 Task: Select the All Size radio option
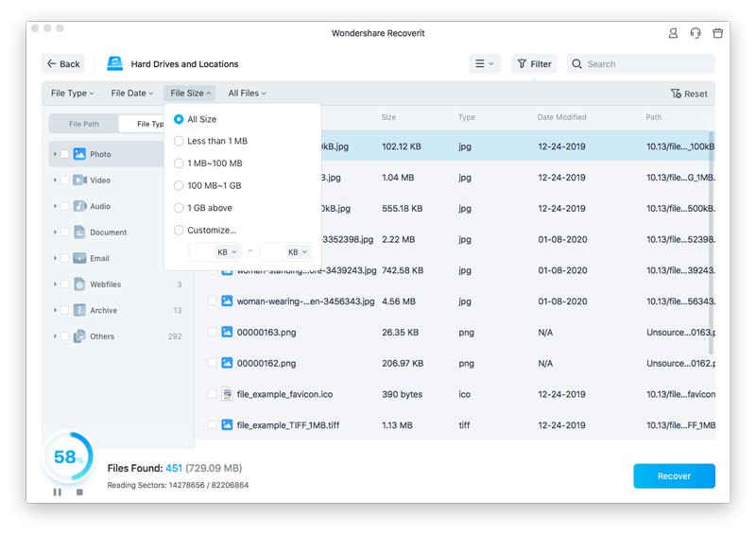tap(179, 119)
